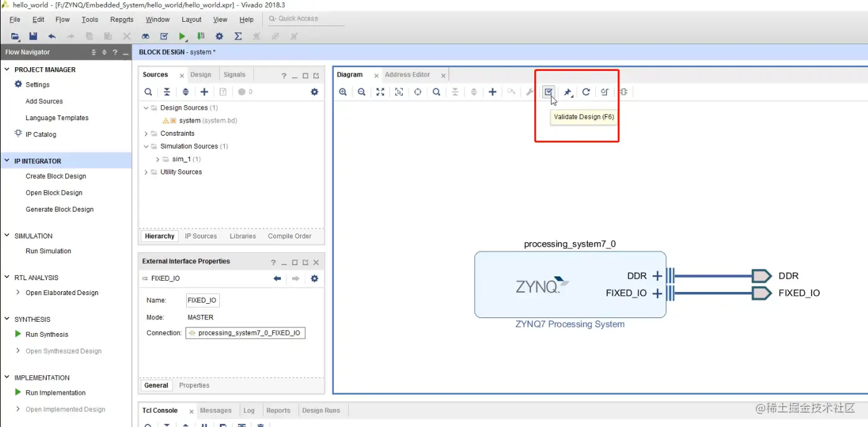Open the File menu
The height and width of the screenshot is (427, 868).
tap(15, 19)
